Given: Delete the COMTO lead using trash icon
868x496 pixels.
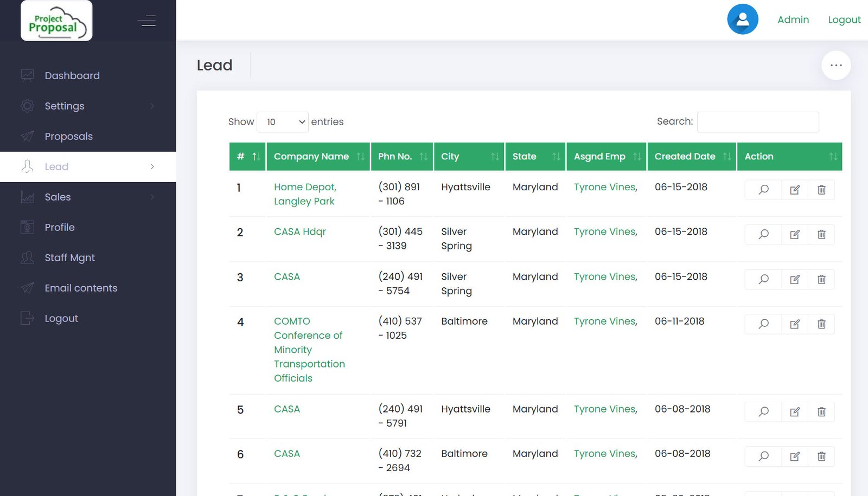Looking at the screenshot, I should 821,324.
